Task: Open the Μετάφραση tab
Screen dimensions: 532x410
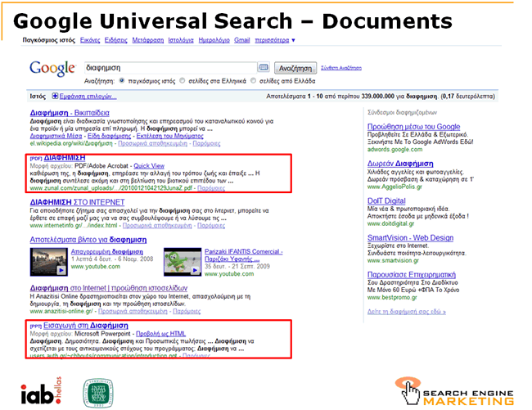Action: click(x=148, y=40)
